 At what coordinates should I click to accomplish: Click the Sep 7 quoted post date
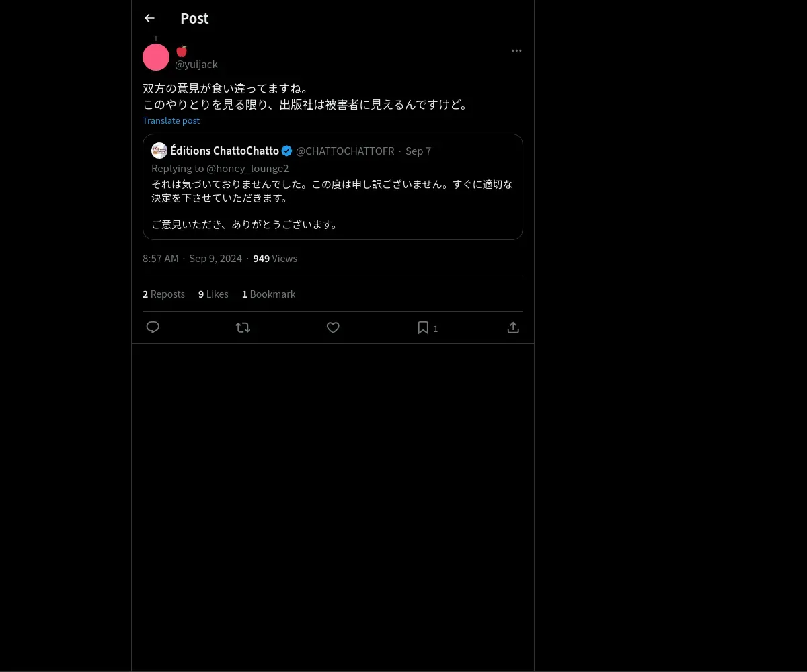coord(418,151)
